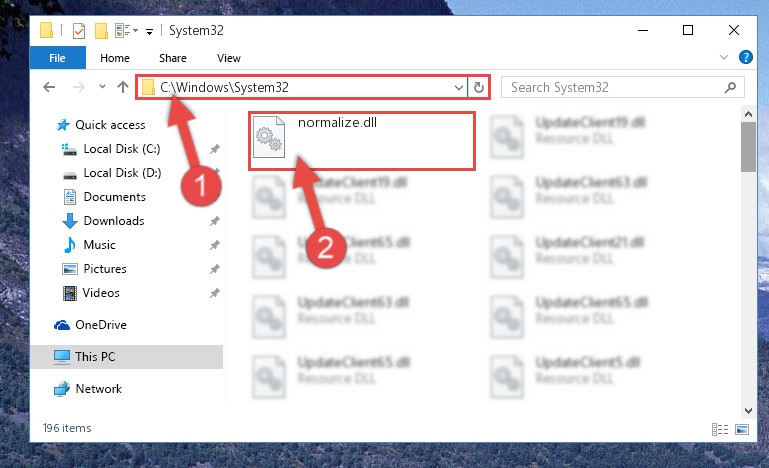
Task: Open the View ribbon tab
Action: pos(229,58)
